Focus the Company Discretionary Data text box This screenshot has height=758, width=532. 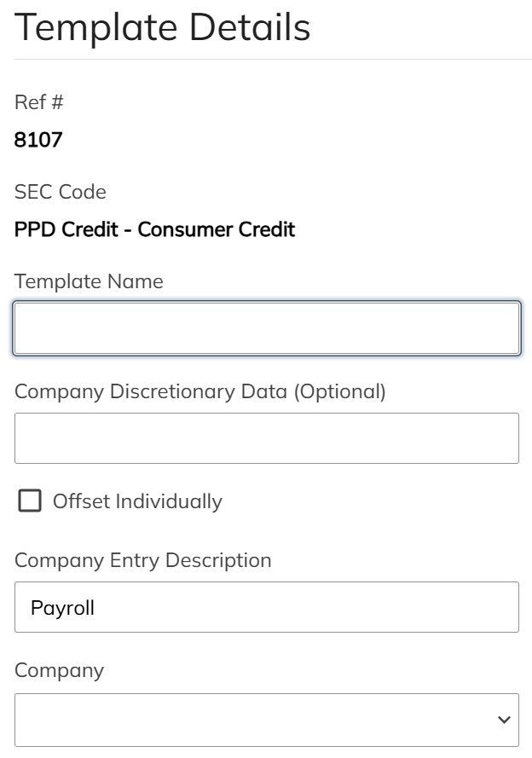tap(266, 438)
